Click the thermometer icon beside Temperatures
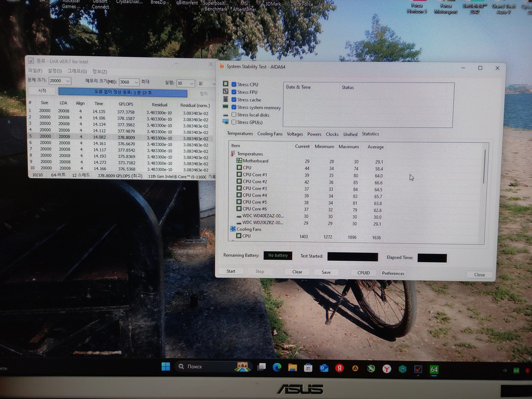Viewport: 532px width, 399px height. click(x=233, y=153)
